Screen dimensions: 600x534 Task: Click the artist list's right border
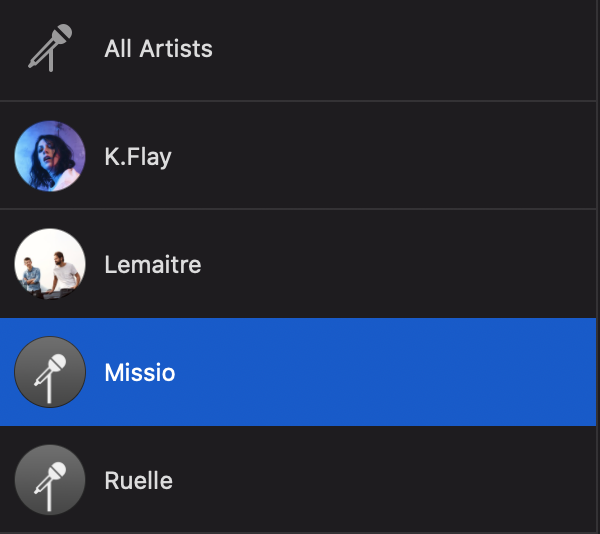click(x=597, y=267)
